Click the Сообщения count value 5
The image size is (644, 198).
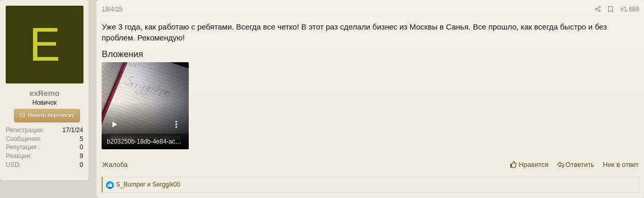coord(81,139)
